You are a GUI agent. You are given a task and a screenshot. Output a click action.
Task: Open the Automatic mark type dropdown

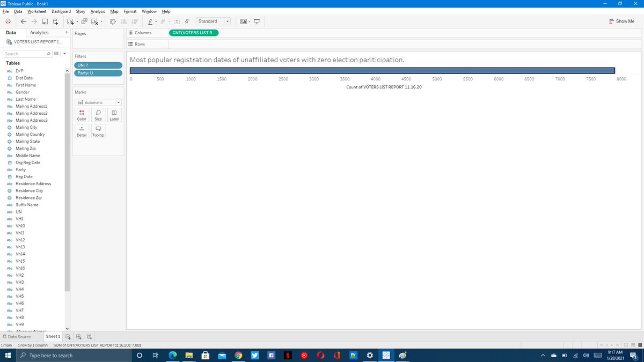click(x=98, y=102)
